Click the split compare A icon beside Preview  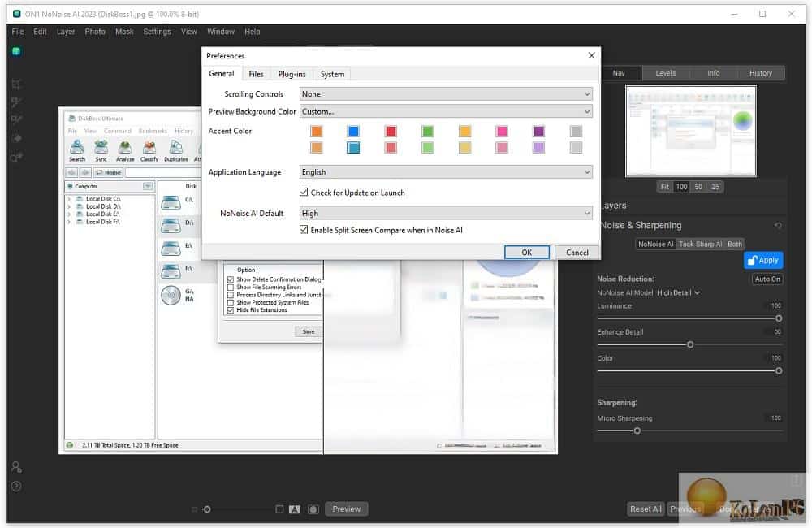(x=295, y=509)
